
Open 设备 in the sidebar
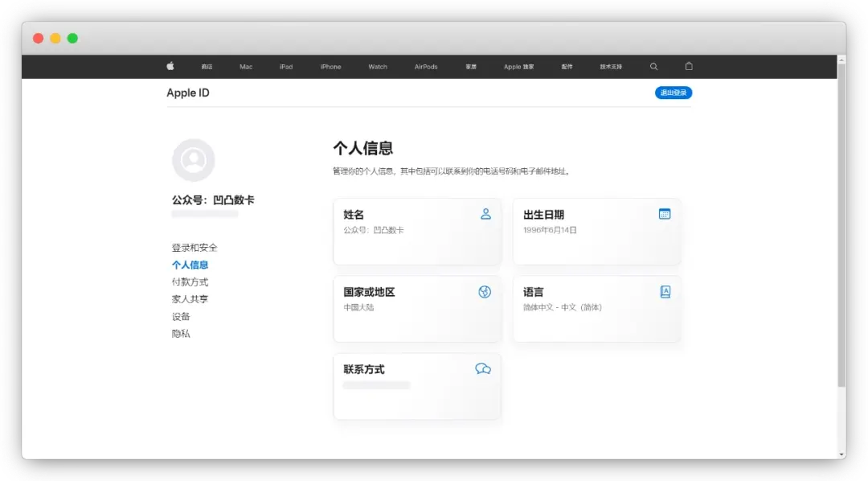click(181, 316)
